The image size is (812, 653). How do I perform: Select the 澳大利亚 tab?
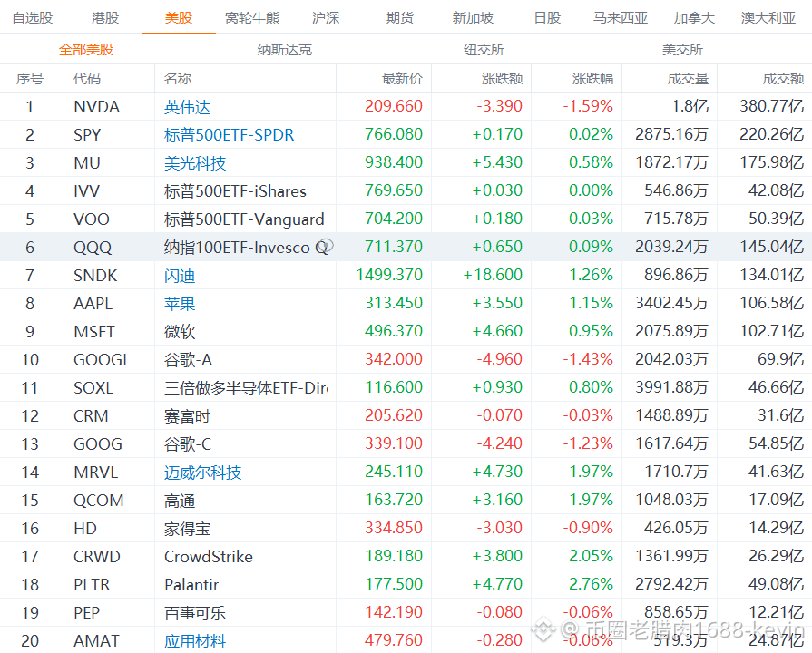click(x=768, y=17)
